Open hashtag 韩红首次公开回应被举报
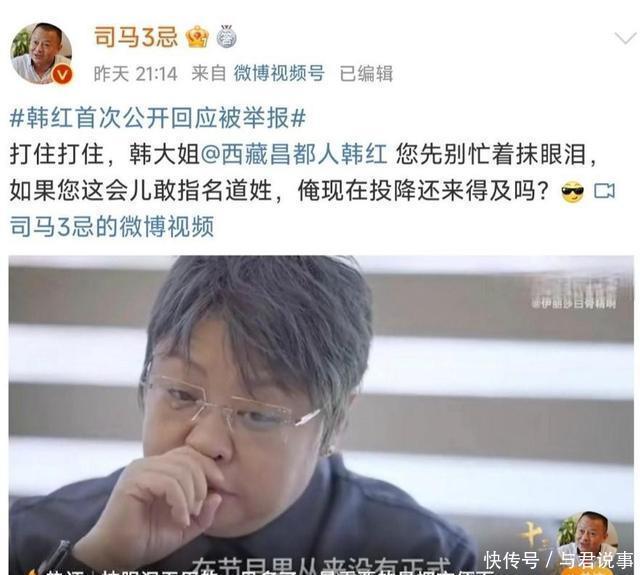 coord(158,118)
